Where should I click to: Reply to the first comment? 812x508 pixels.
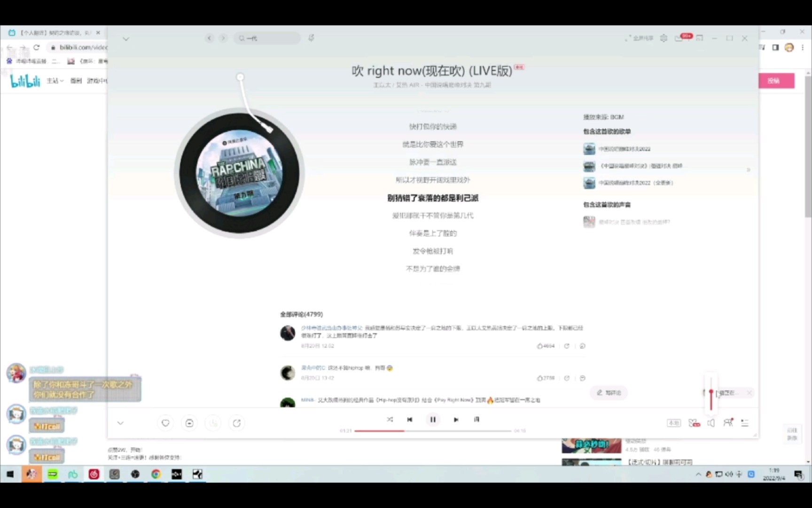(583, 346)
